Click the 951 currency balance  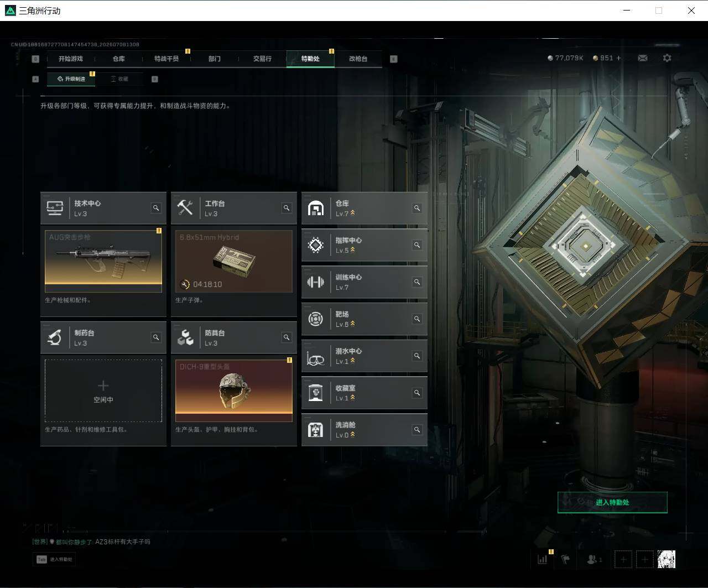pyautogui.click(x=603, y=58)
